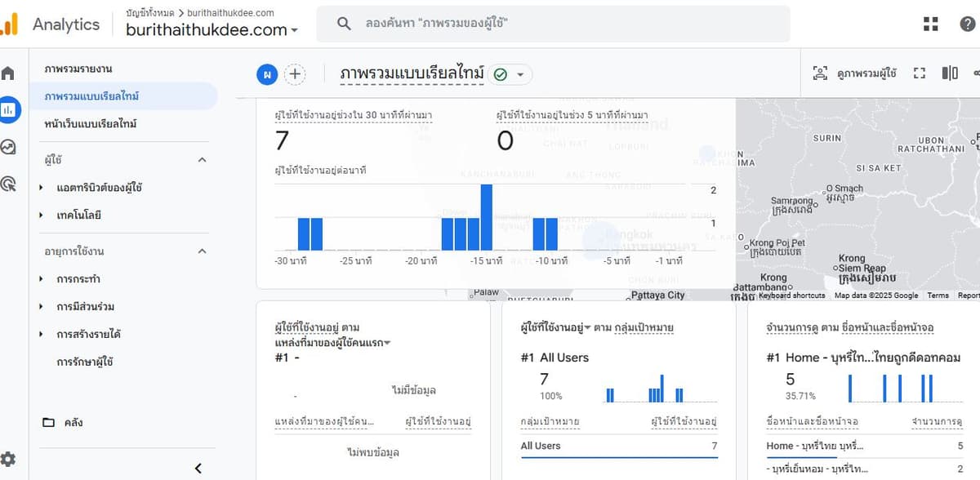Expand เทคโนโลยี tree item
Viewport: 980px width, 480px height.
[42, 216]
